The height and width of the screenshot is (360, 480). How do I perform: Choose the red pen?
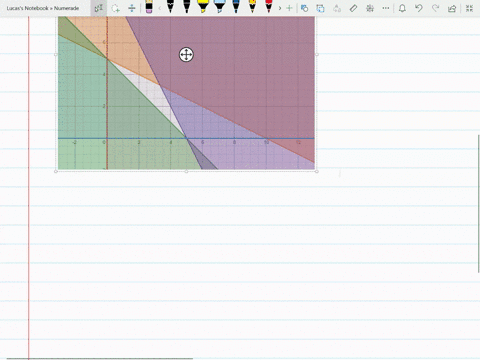pos(269,7)
